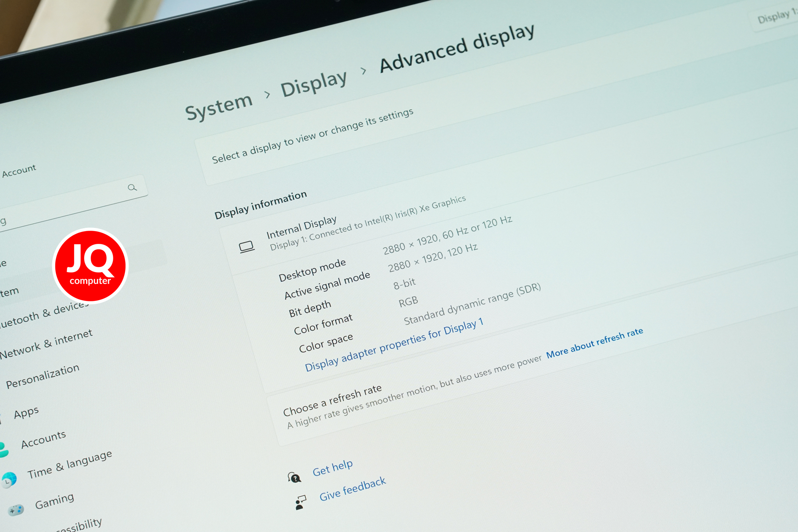
Task: Open Gaming settings
Action: click(54, 501)
